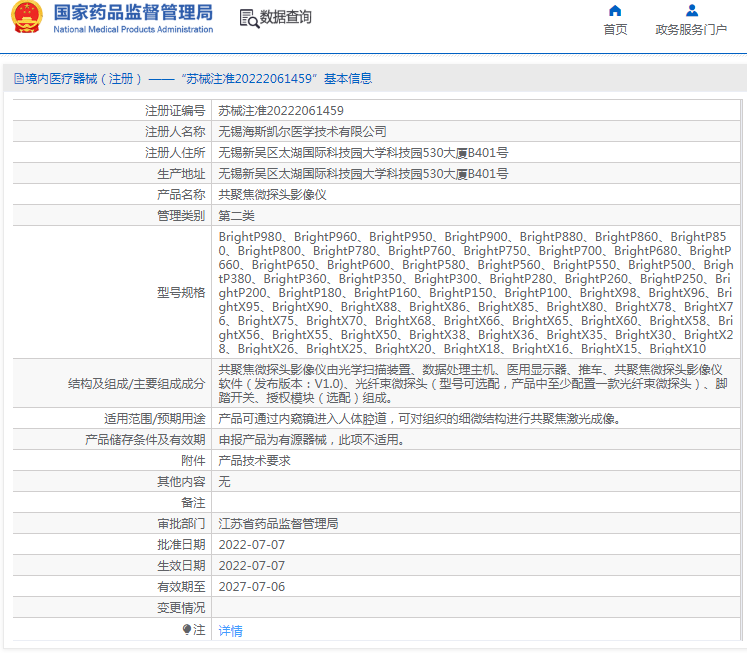The image size is (747, 653).
Task: Click the 批准日期 label
Action: pos(181,544)
